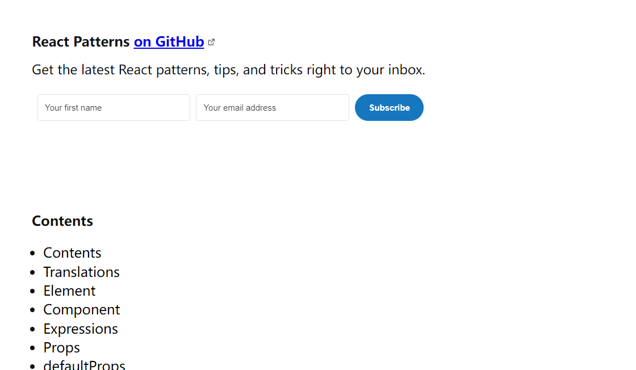Click the bullet marker before Props
The image size is (636, 370).
coord(33,348)
